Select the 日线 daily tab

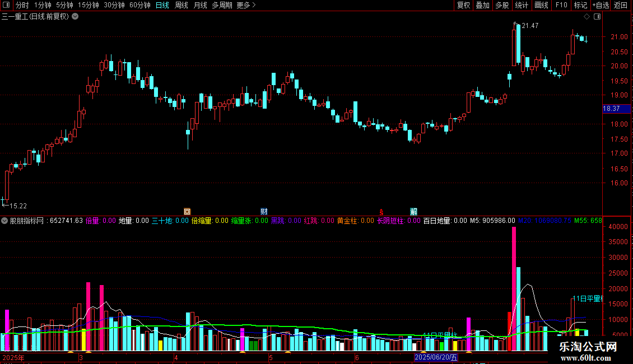pos(162,5)
